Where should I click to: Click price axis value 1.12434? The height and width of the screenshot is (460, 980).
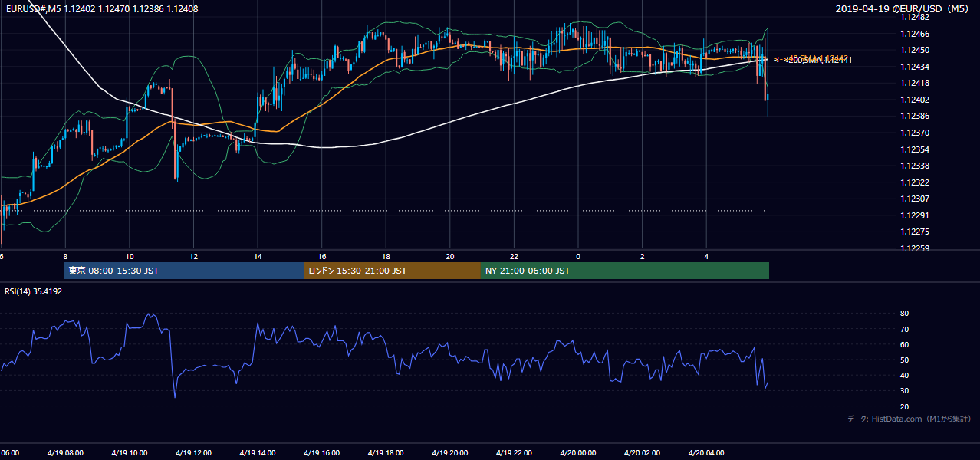point(916,67)
